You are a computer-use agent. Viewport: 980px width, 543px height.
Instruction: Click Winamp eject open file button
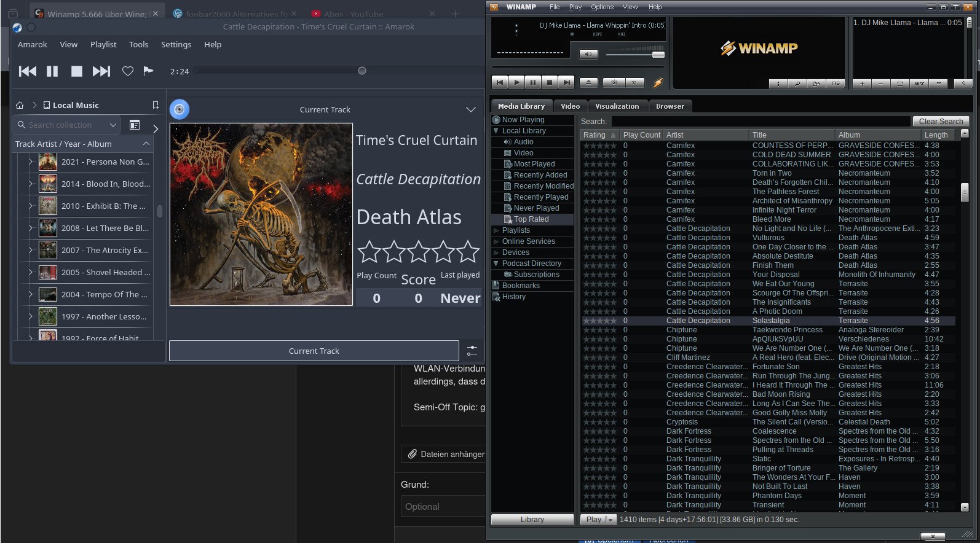588,82
